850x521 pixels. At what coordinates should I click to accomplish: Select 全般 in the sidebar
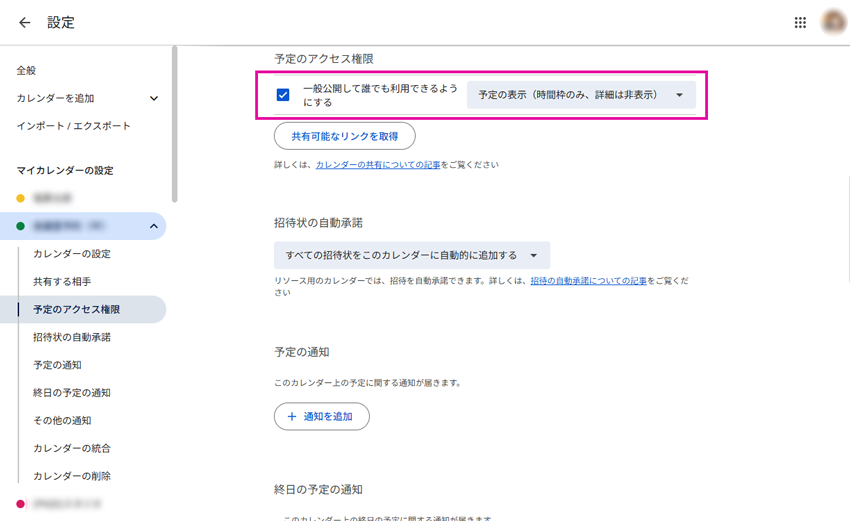26,70
